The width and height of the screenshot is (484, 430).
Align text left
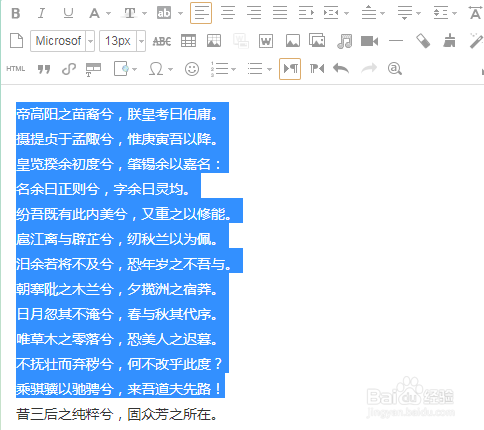pos(201,13)
